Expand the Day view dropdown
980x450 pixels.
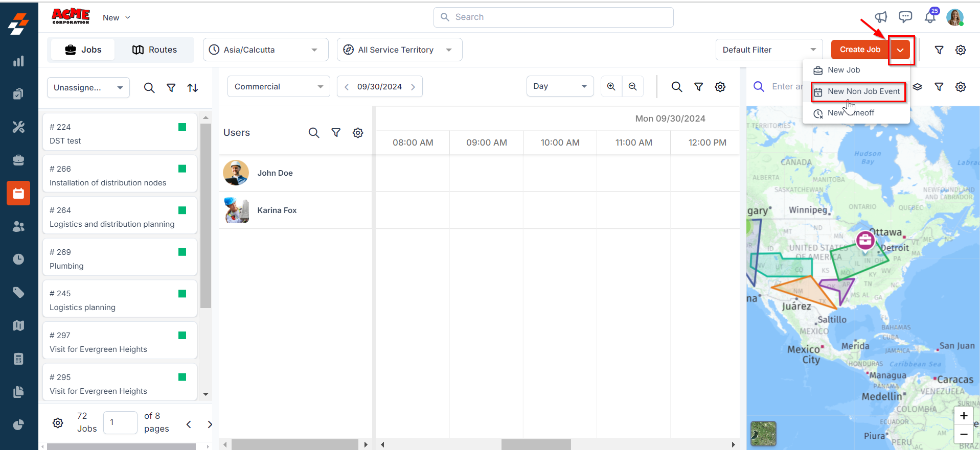(560, 86)
